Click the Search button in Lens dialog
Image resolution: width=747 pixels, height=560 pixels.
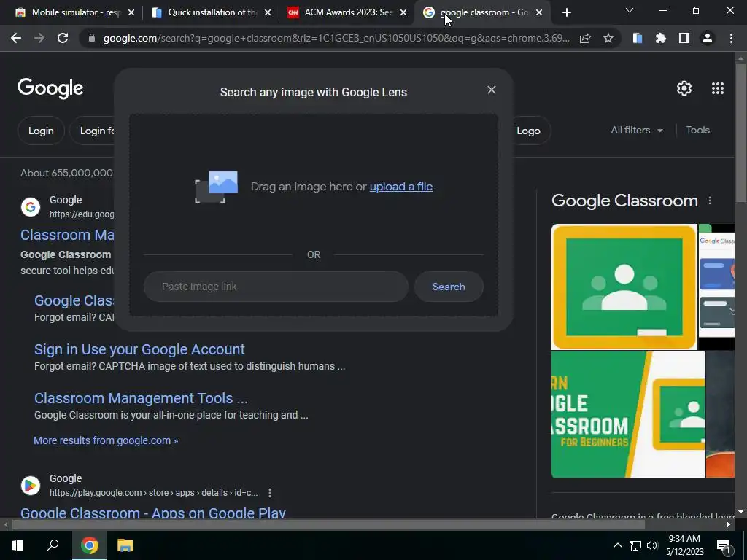[449, 287]
